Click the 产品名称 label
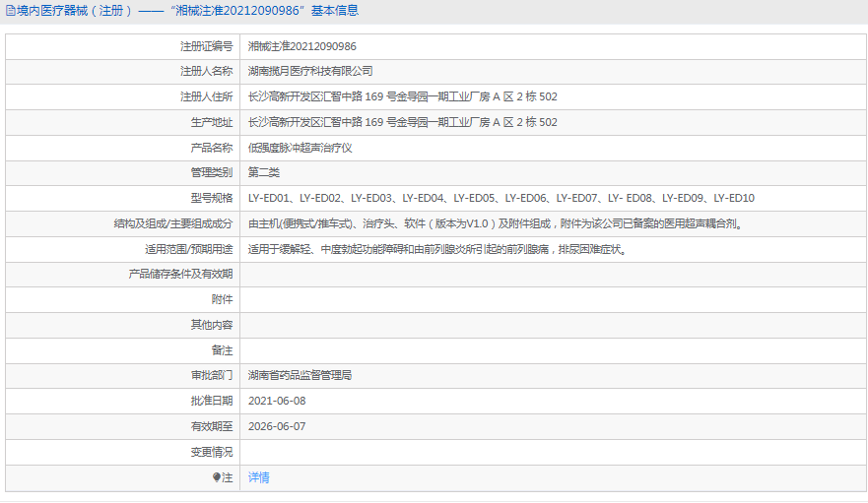This screenshot has width=868, height=503. [x=212, y=148]
